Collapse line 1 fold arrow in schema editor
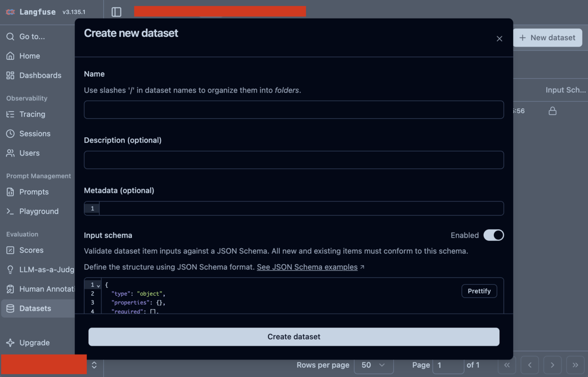The width and height of the screenshot is (588, 377). click(98, 285)
